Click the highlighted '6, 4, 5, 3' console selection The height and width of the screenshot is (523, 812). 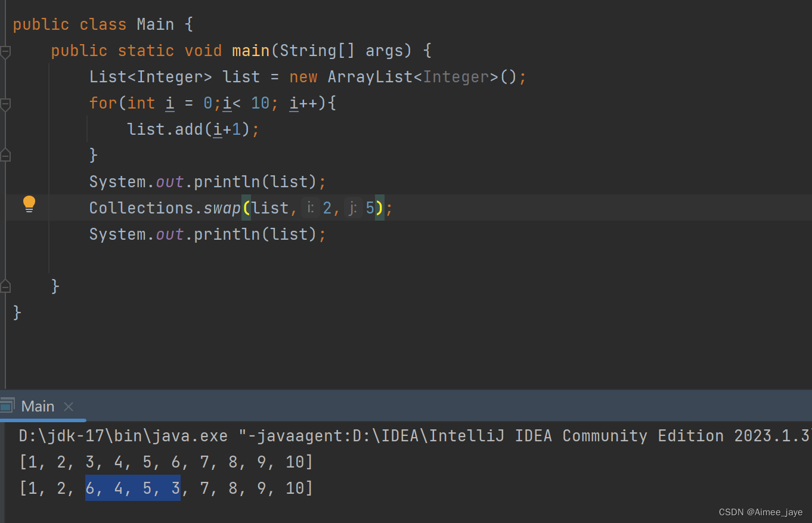click(x=133, y=488)
